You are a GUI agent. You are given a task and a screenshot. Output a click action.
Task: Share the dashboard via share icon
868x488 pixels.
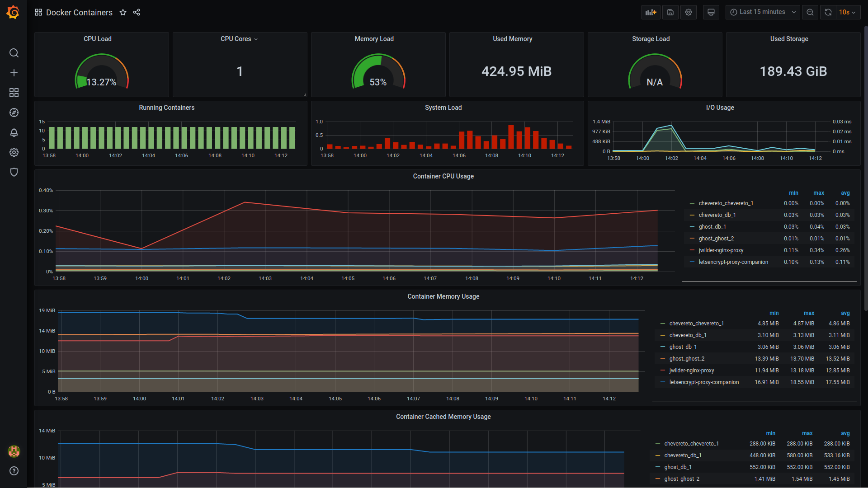click(x=137, y=13)
